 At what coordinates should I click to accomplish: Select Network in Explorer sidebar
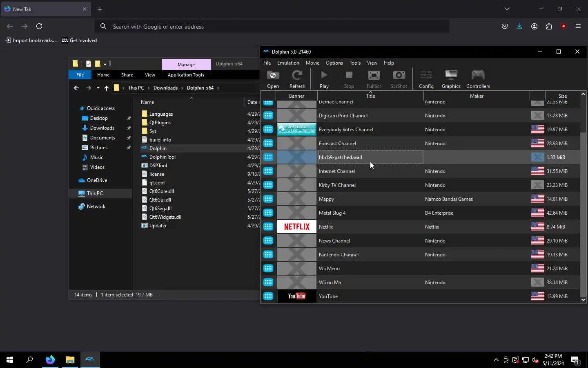pos(96,206)
